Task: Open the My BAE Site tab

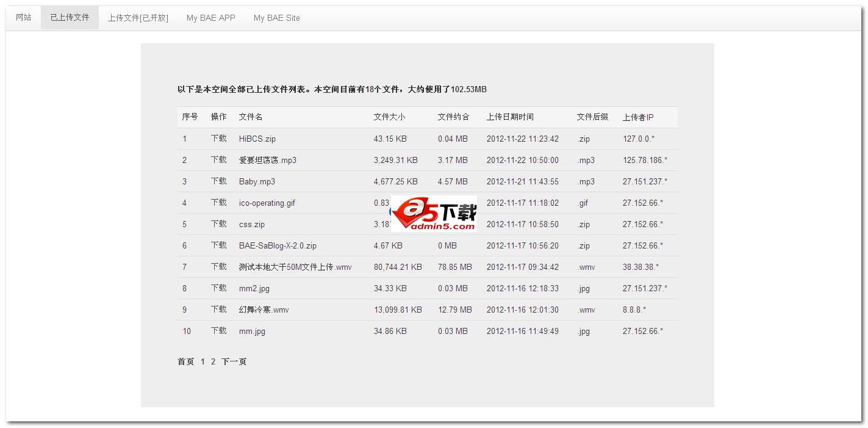Action: [x=277, y=18]
